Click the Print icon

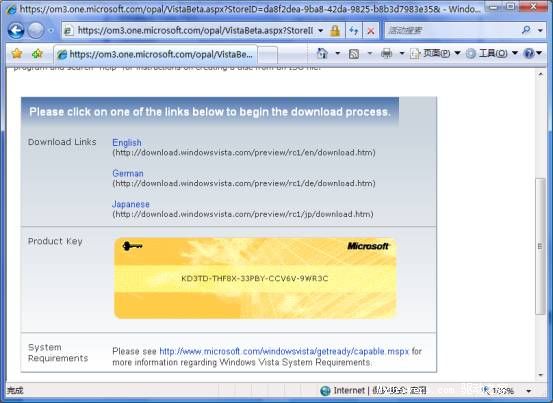coord(387,53)
